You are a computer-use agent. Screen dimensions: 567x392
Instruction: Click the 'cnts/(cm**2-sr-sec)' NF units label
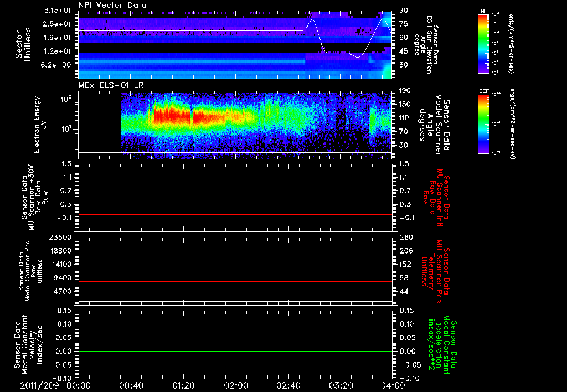pyautogui.click(x=511, y=43)
